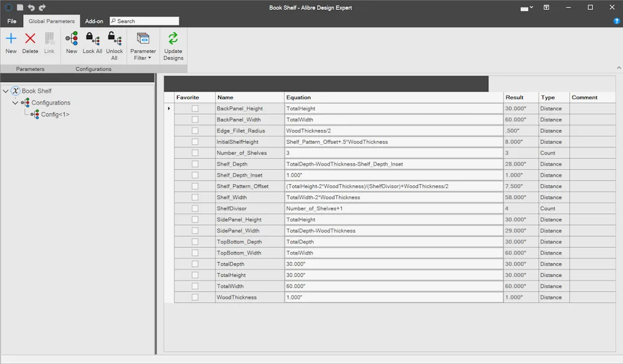Click the save icon in title bar
Screen dimensions: 623x364
coord(20,7)
